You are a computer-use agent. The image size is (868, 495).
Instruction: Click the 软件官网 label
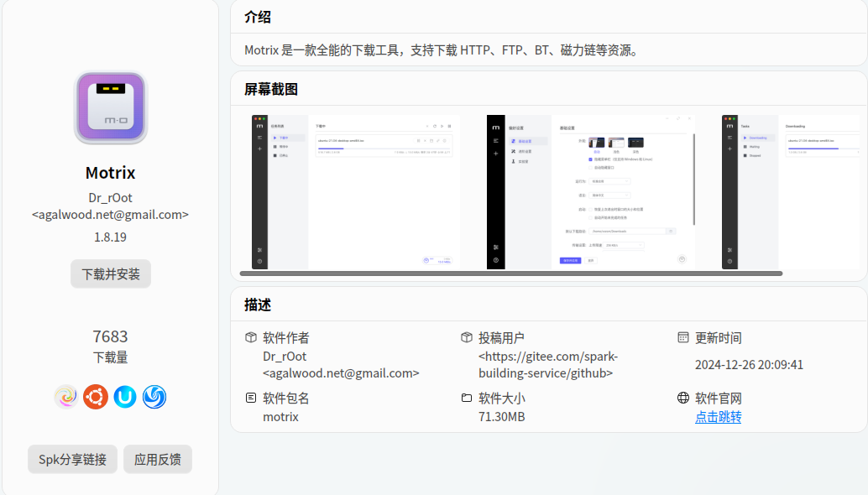tap(719, 399)
